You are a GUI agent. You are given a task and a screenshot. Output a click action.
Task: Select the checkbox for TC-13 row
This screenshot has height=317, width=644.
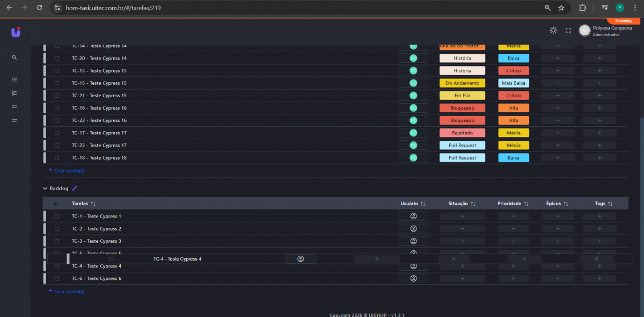57,71
